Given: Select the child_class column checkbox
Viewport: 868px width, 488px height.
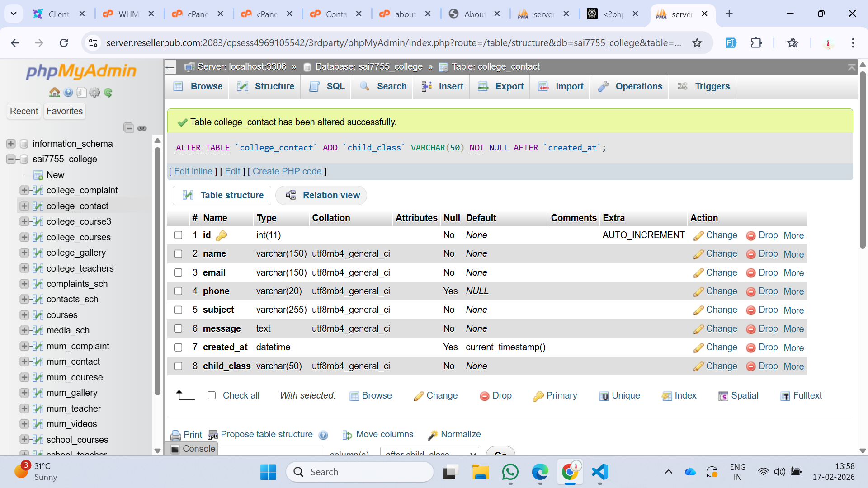Looking at the screenshot, I should tap(178, 366).
